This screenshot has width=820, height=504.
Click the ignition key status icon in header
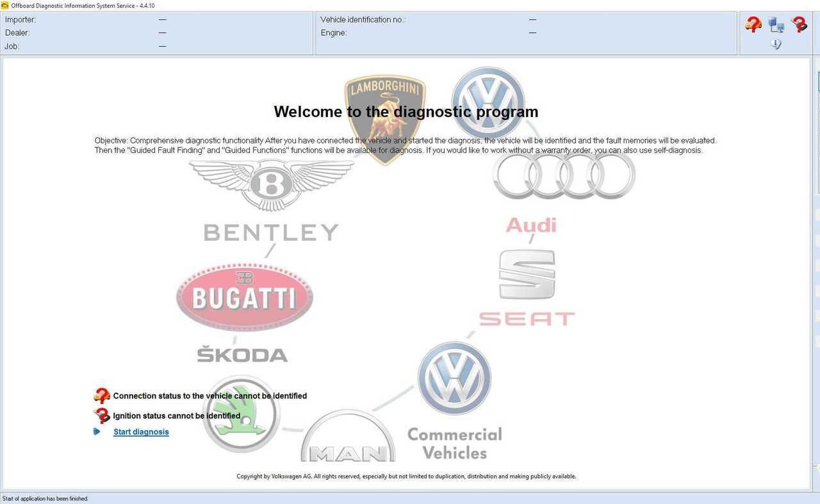pyautogui.click(x=799, y=25)
